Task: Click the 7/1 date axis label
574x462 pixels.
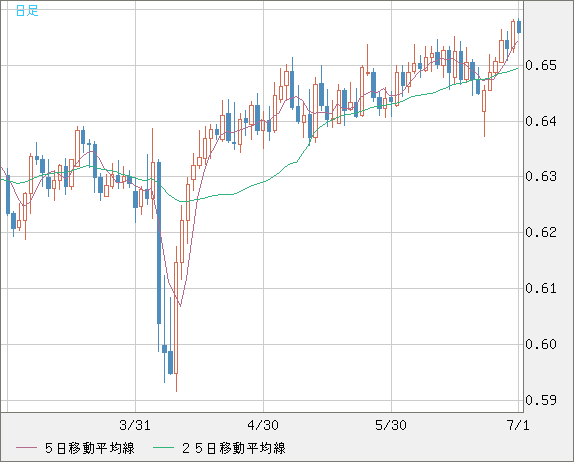Action: 518,425
